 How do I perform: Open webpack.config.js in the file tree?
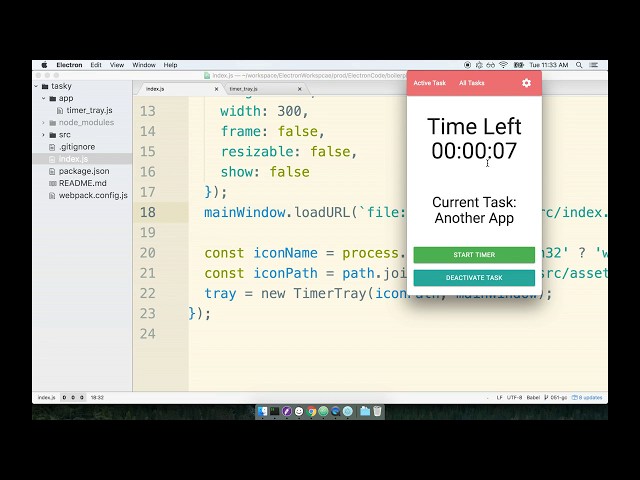click(x=93, y=196)
